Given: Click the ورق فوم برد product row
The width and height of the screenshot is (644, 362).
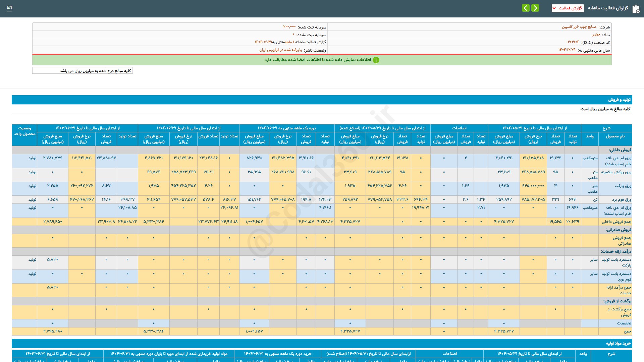Looking at the screenshot, I should click(x=622, y=199).
